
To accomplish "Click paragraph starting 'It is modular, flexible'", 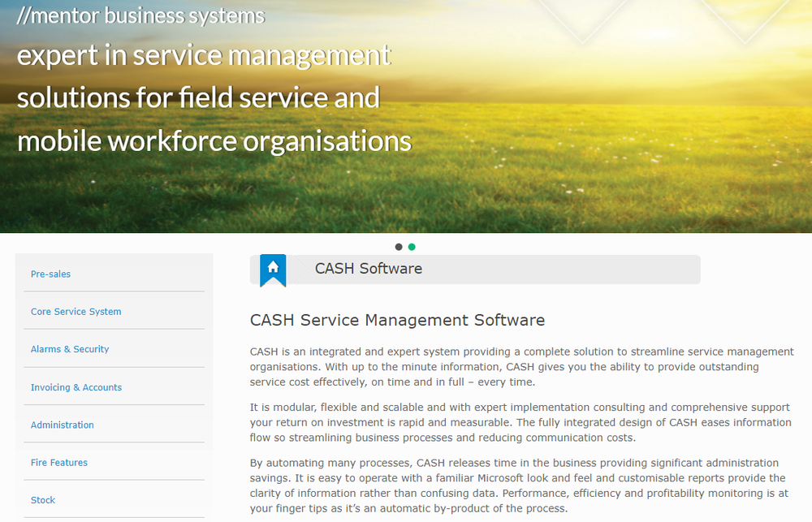I will (520, 422).
